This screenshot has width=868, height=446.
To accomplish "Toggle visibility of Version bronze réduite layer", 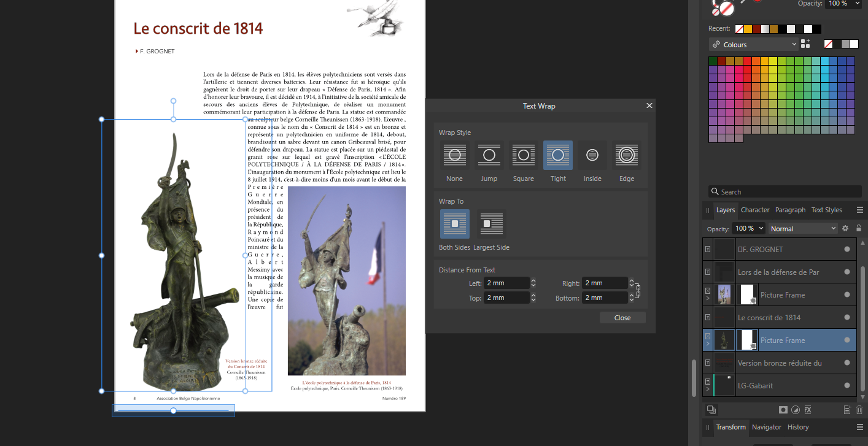I will pyautogui.click(x=847, y=363).
